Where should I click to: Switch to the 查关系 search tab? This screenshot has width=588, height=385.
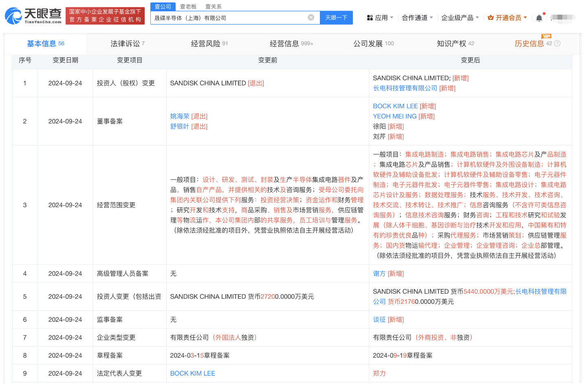[214, 7]
